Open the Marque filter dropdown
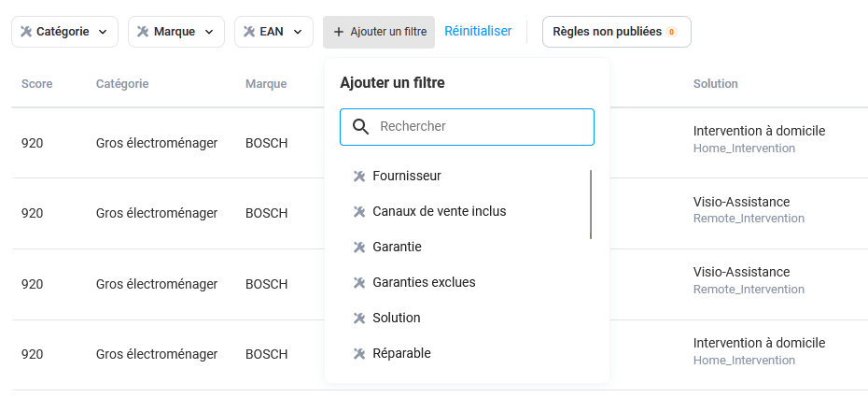 208,32
